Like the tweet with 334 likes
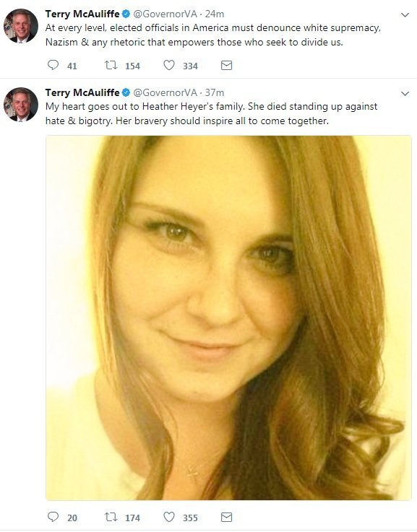 click(169, 65)
